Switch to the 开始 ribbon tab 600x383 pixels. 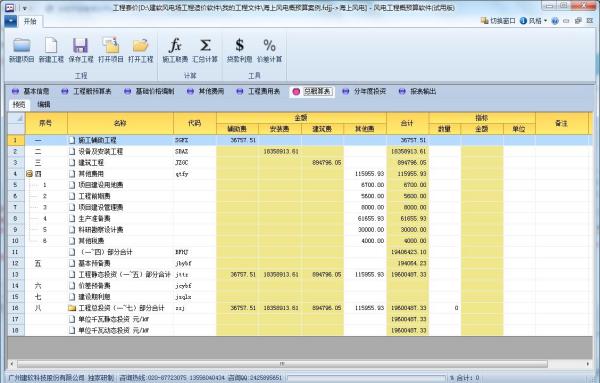pyautogui.click(x=30, y=21)
